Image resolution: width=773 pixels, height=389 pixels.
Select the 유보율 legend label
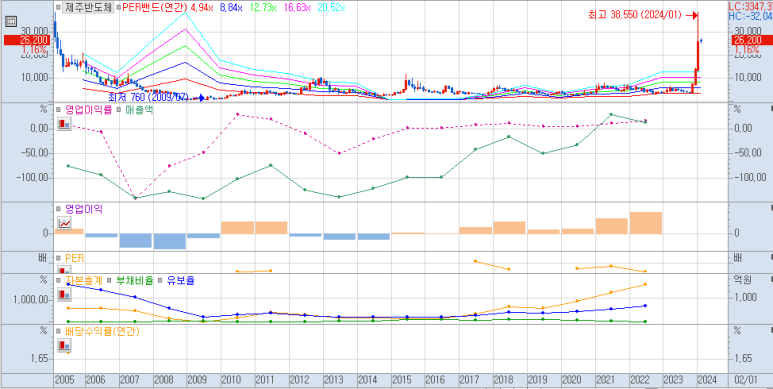pyautogui.click(x=180, y=281)
